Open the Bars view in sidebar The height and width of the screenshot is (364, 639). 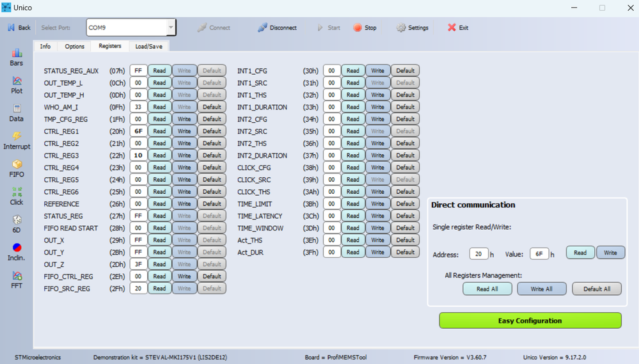16,58
